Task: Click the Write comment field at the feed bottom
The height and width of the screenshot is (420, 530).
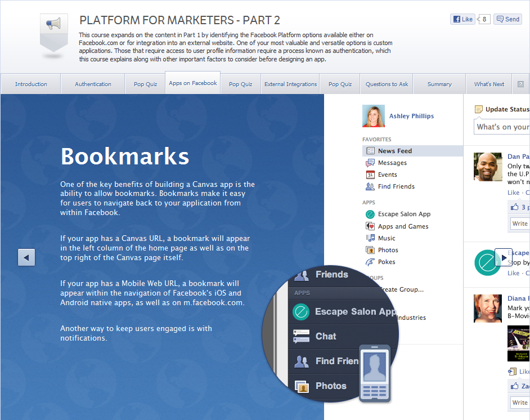Action: click(519, 403)
